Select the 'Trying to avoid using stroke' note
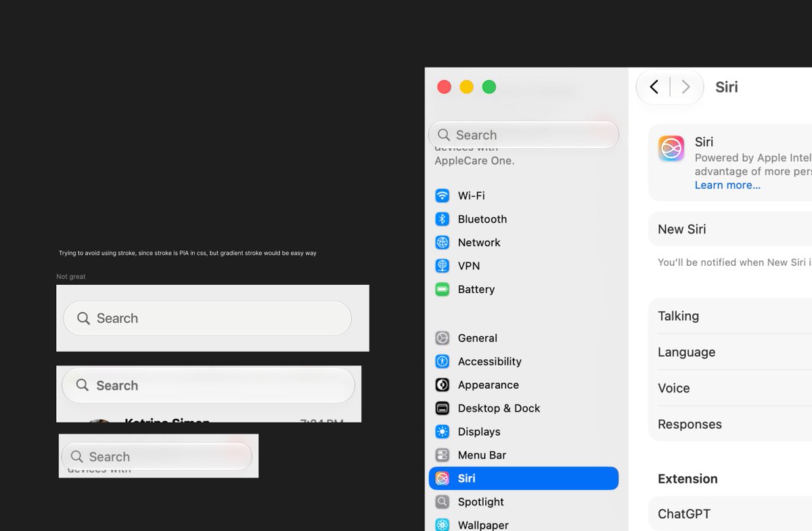This screenshot has height=531, width=812. point(187,253)
